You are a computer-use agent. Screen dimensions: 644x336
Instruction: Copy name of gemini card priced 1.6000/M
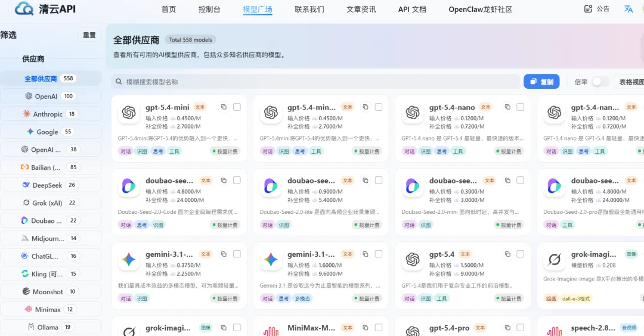coord(365,254)
